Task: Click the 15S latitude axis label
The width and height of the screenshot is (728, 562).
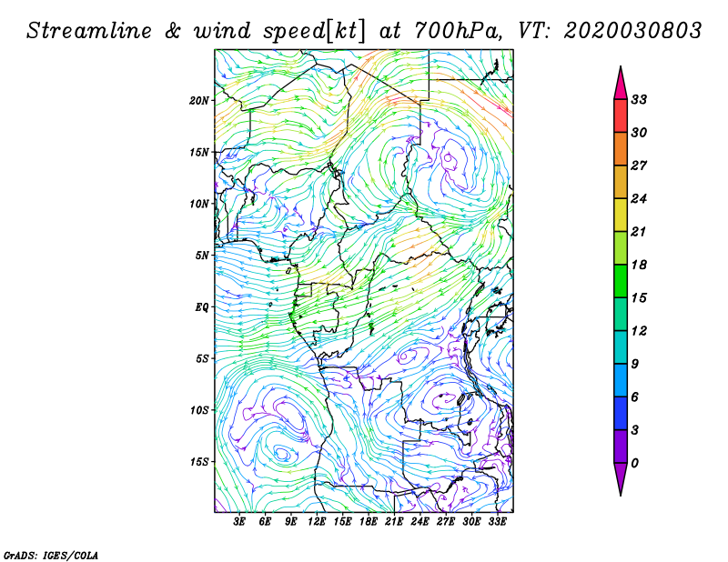Action: [x=199, y=462]
